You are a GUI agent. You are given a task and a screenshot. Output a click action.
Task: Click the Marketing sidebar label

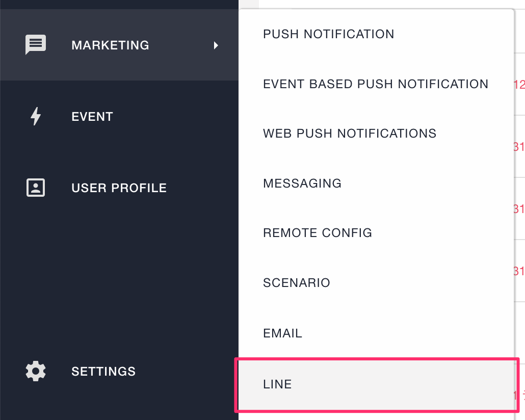pyautogui.click(x=110, y=45)
